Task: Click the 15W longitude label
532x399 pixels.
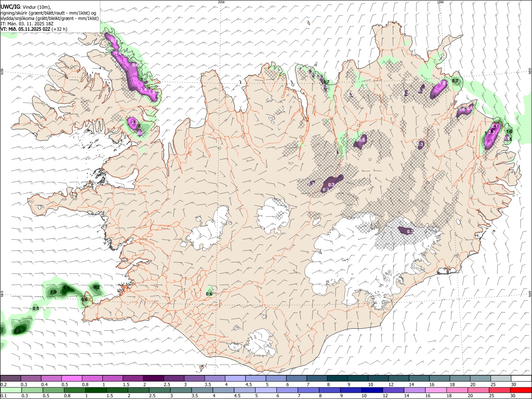Action: point(440,2)
